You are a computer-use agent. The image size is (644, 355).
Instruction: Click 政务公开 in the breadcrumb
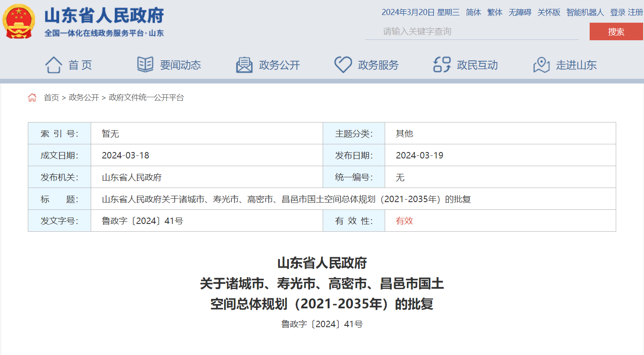(84, 98)
